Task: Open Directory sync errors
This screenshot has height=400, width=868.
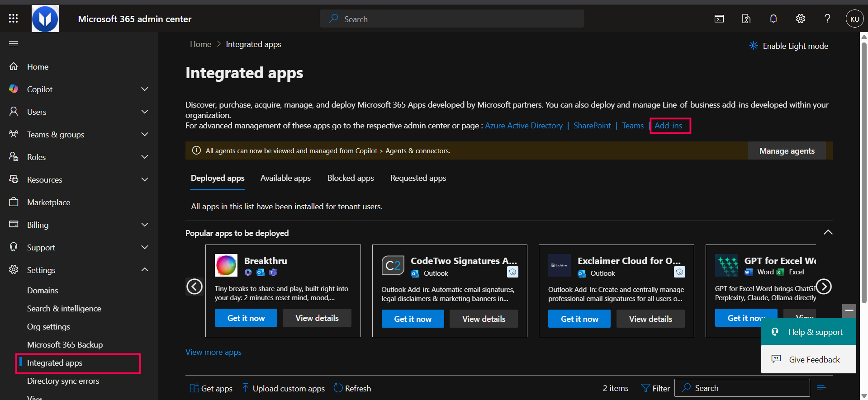Action: (63, 381)
